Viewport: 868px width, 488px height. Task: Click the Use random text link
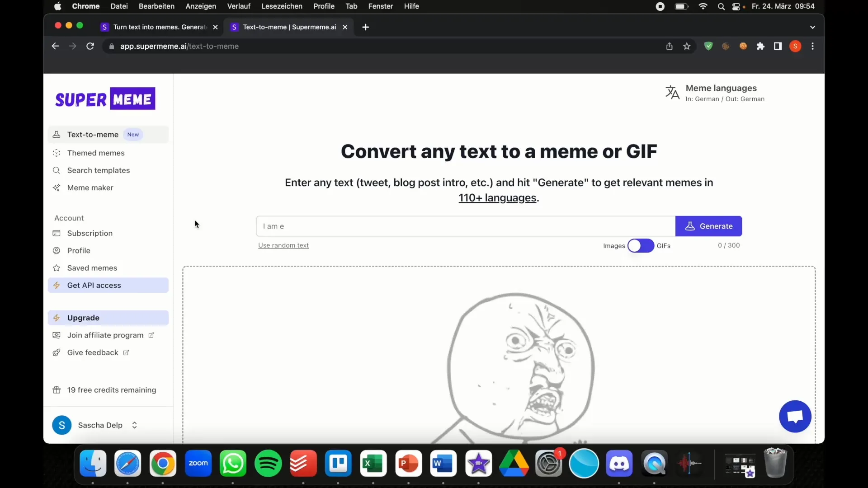pyautogui.click(x=283, y=245)
